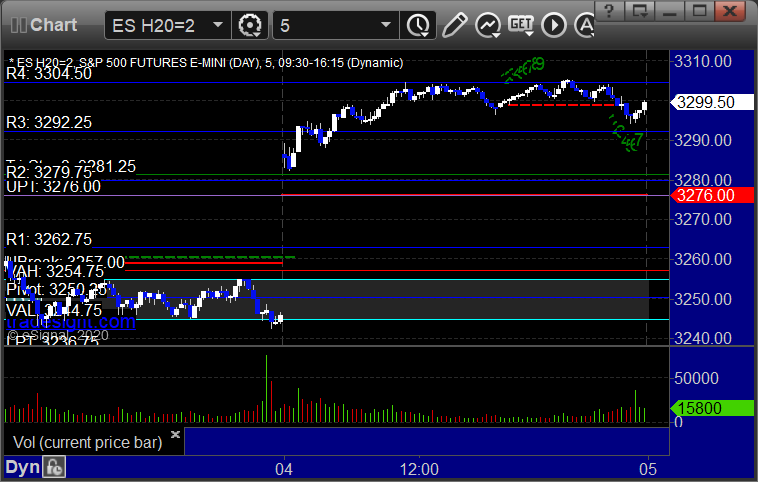The image size is (758, 482).
Task: Click the 50000 volume axis label
Action: (x=697, y=378)
